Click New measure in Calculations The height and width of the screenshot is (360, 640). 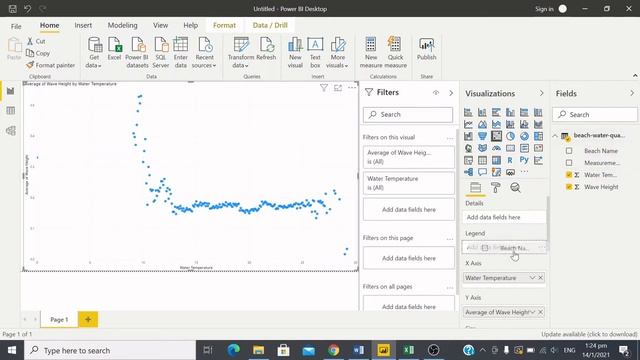(371, 52)
